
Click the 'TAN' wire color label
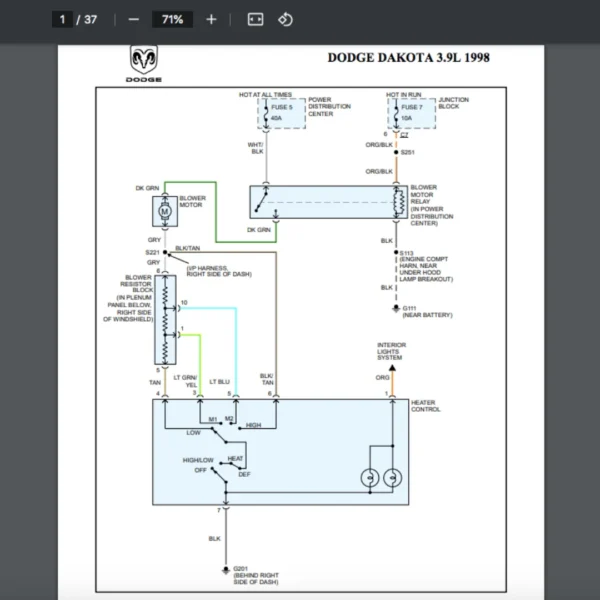tap(155, 382)
